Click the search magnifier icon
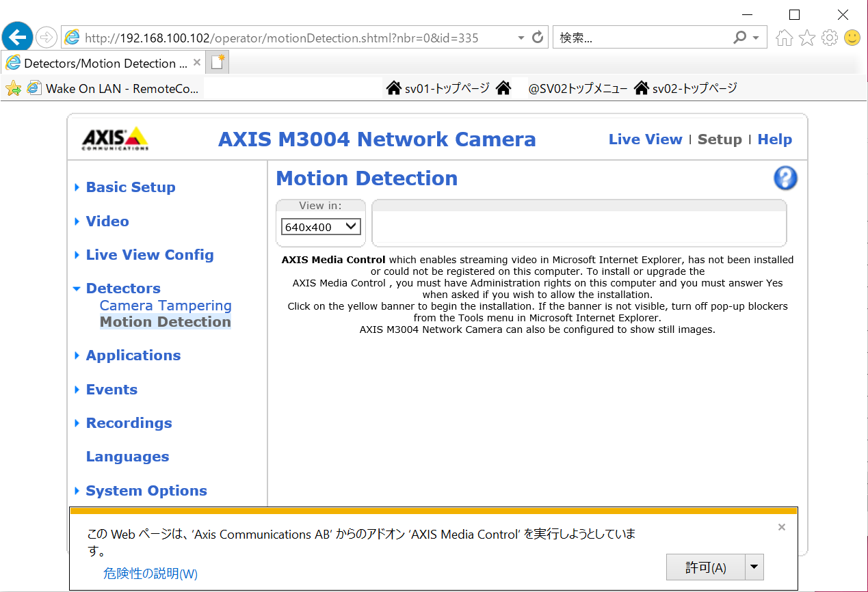Screen dimensions: 868x592 (739, 38)
